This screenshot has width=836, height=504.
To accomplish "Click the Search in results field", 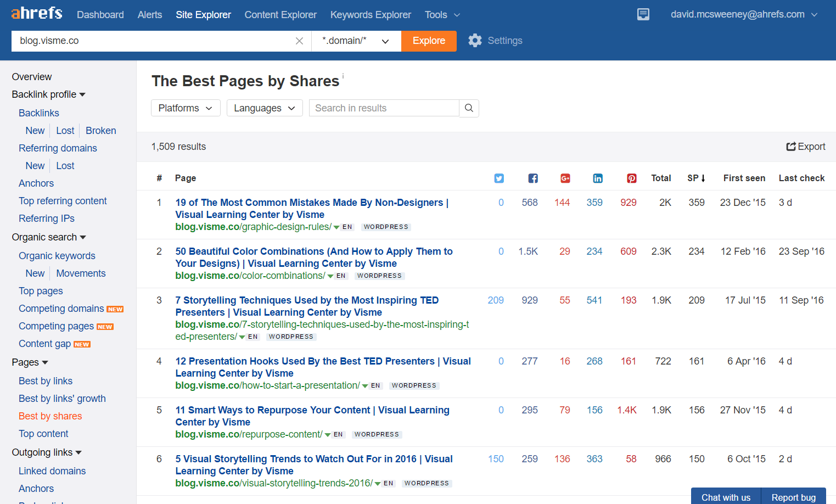I will [x=384, y=108].
